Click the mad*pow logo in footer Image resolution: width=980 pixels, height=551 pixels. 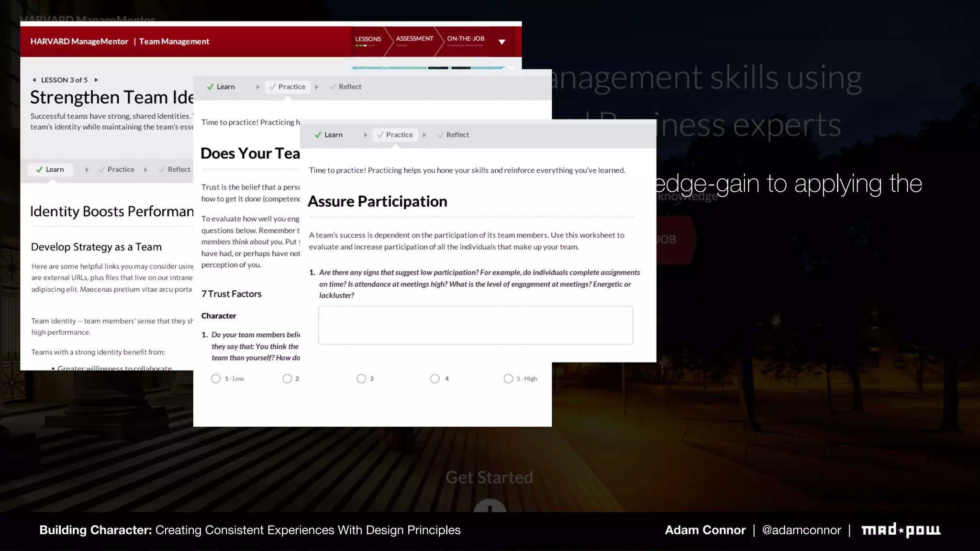click(x=901, y=530)
